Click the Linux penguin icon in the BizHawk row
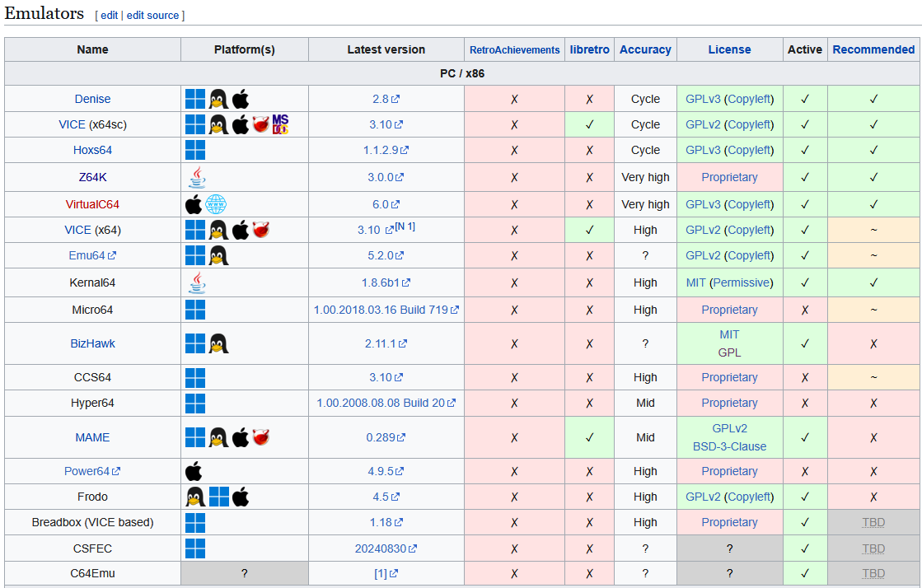 (218, 343)
